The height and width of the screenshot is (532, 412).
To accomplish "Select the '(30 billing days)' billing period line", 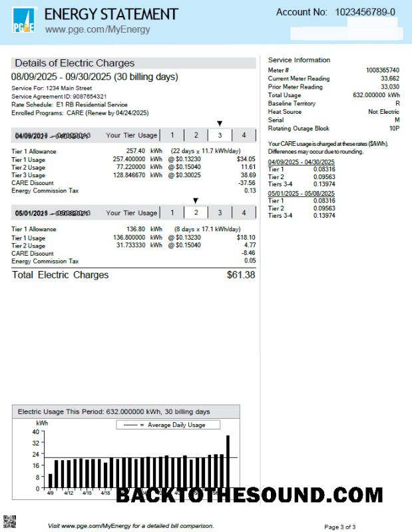I will [95, 77].
